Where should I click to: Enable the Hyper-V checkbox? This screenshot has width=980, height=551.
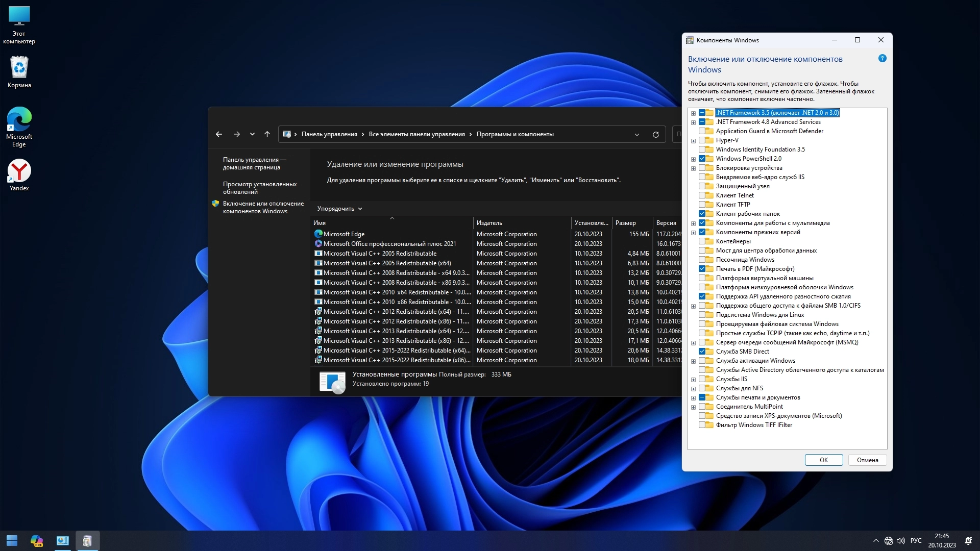click(702, 140)
